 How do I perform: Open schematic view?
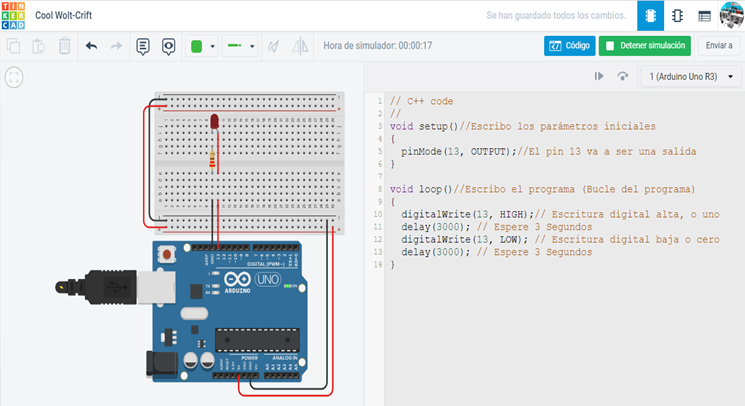click(677, 16)
